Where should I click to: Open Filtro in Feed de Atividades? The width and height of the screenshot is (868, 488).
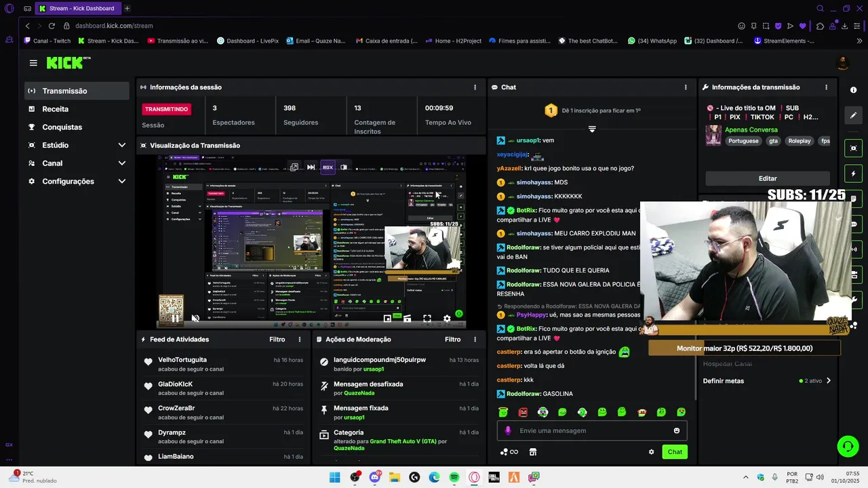[x=277, y=339]
